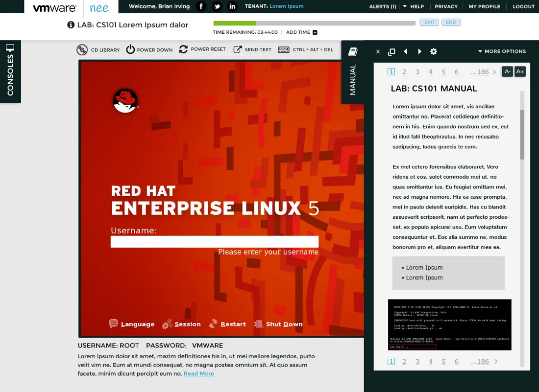
Task: Click the Power Reset refresh icon
Action: pyautogui.click(x=183, y=49)
